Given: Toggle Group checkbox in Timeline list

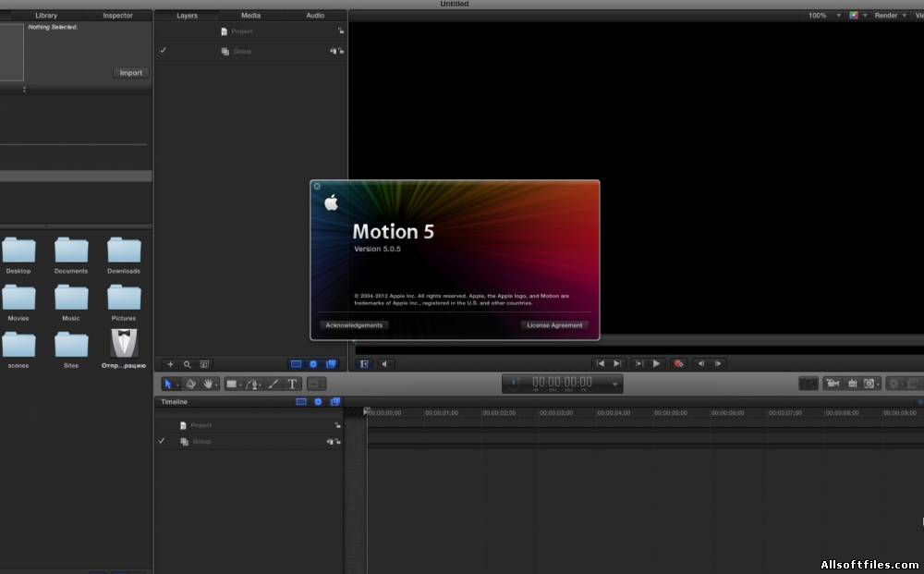Looking at the screenshot, I should [x=162, y=442].
